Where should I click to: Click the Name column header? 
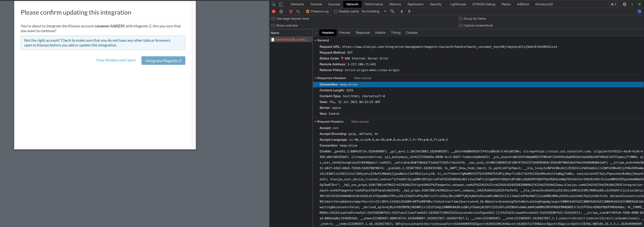point(291,33)
